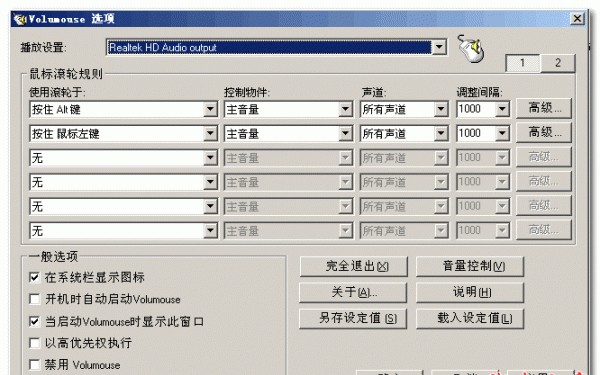
Task: Enable 以高优先权执行 checkbox
Action: point(34,343)
